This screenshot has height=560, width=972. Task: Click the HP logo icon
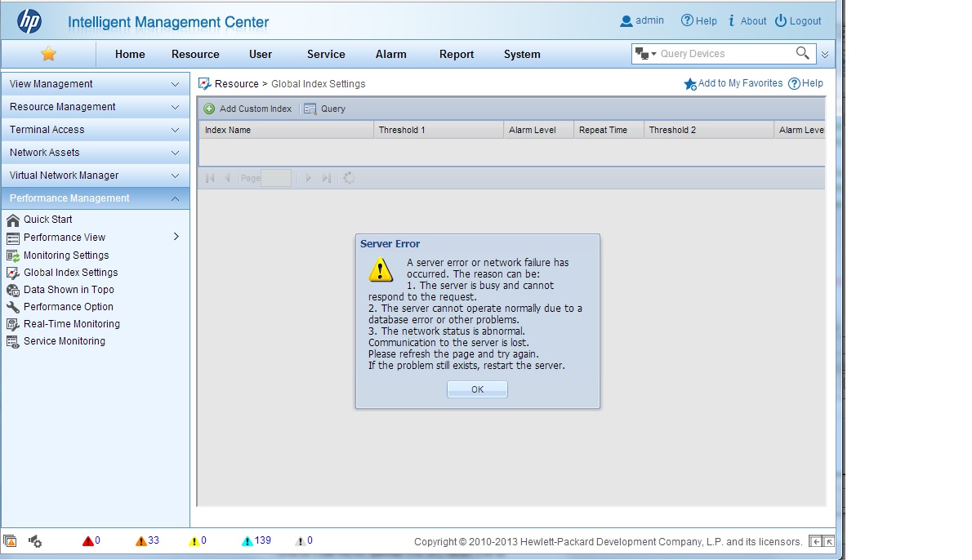pyautogui.click(x=29, y=21)
